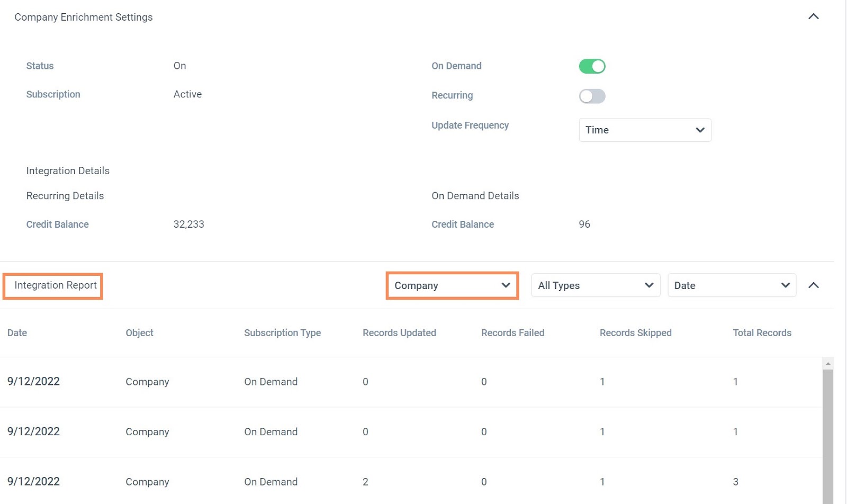Enable the Recurring toggle
This screenshot has width=847, height=504.
[592, 96]
